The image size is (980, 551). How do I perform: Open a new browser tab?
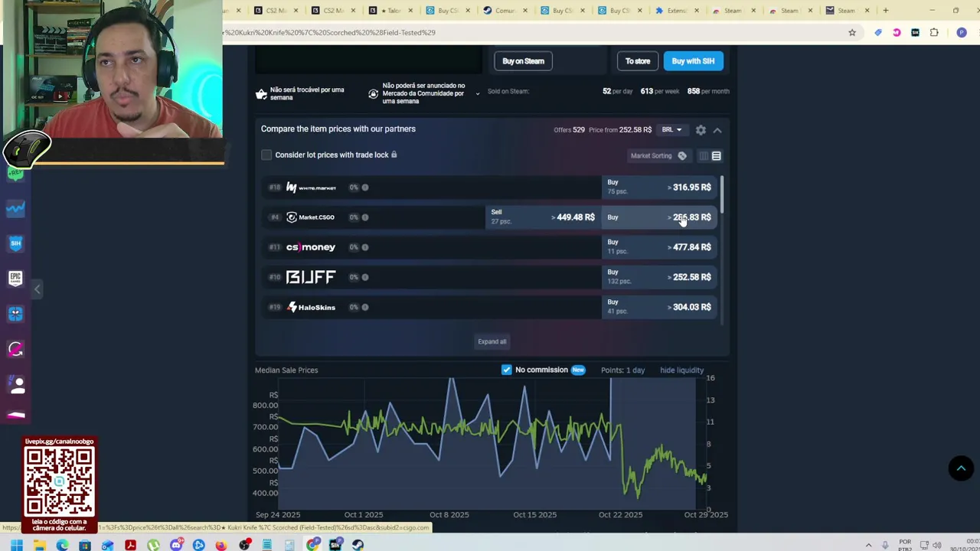click(886, 11)
